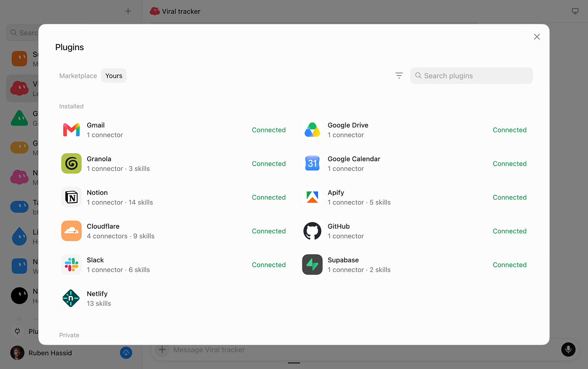Click the Notion plugin icon
This screenshot has height=369, width=588.
(71, 197)
